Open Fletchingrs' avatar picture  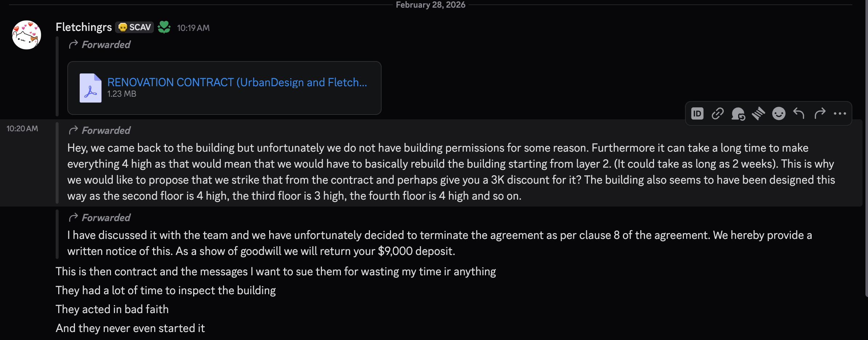point(27,35)
